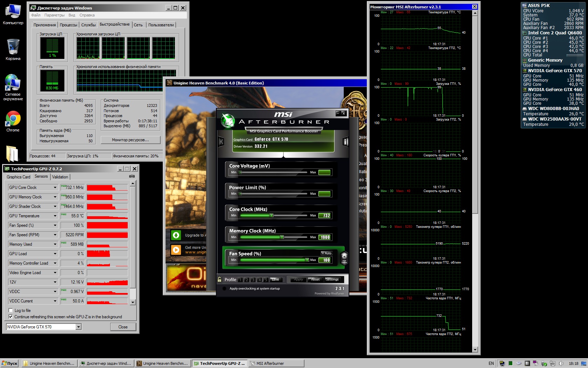Image resolution: width=588 pixels, height=368 pixels.
Task: Launch Chrome from the desktop icon
Action: click(x=13, y=121)
